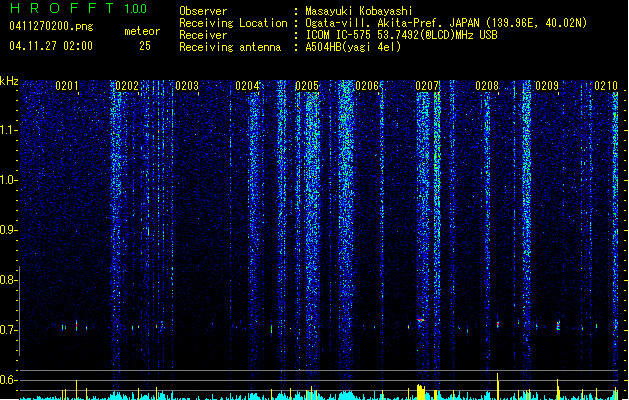629x400 pixels.
Task: Click the 0210 time marker label
Action: tap(606, 86)
